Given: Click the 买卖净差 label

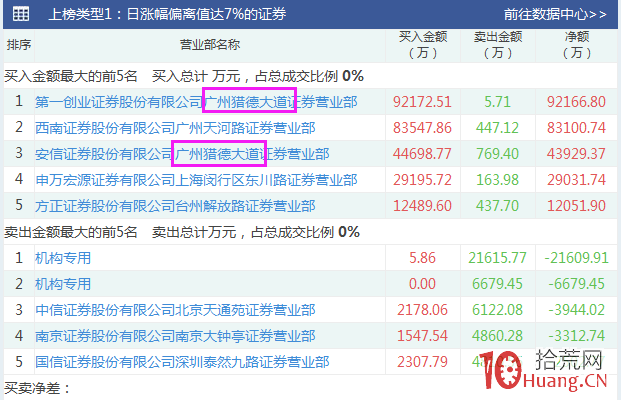Looking at the screenshot, I should (x=37, y=389).
